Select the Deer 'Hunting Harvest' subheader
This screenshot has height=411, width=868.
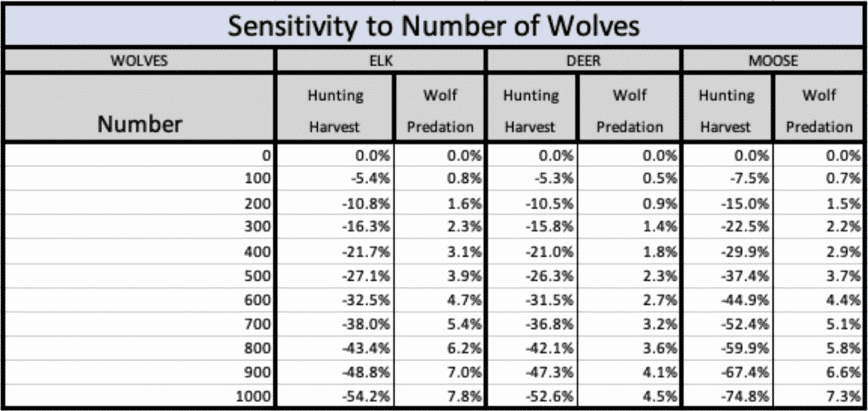[x=531, y=111]
